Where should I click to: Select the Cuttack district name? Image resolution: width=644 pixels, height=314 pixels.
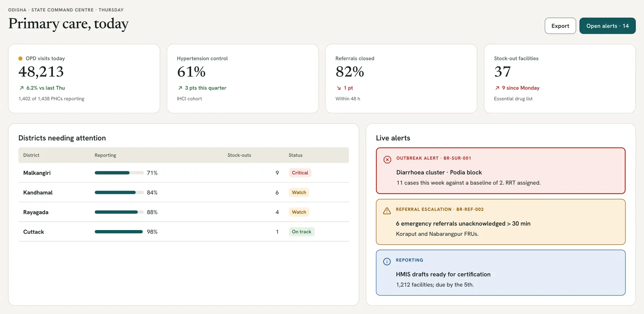(x=34, y=232)
